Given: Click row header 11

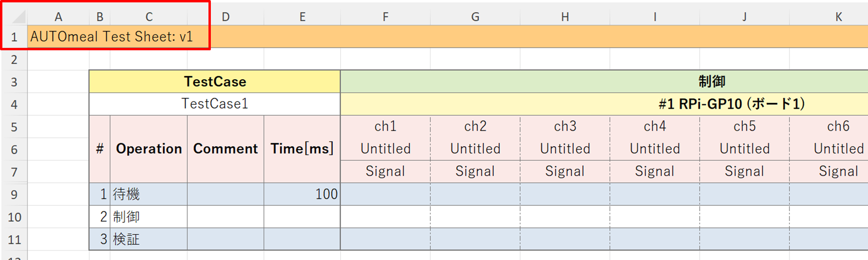Looking at the screenshot, I should click(14, 240).
